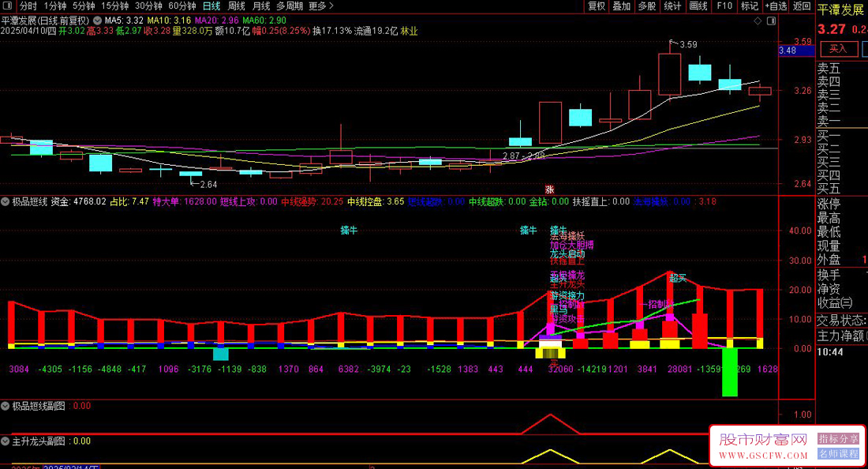
Task: Click the 中线趋势: 20.25 value
Action: click(312, 201)
